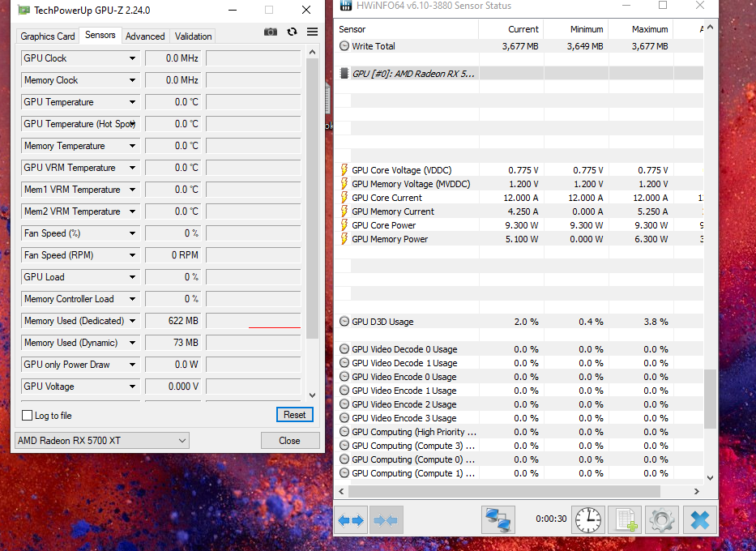Click the GPU-Z Reset button

point(295,415)
